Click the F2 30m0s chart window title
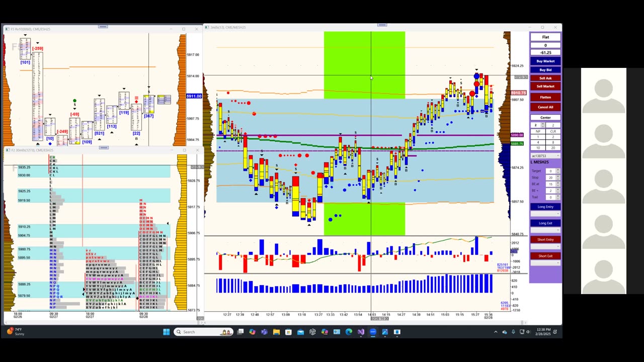644x362 pixels. pyautogui.click(x=31, y=150)
